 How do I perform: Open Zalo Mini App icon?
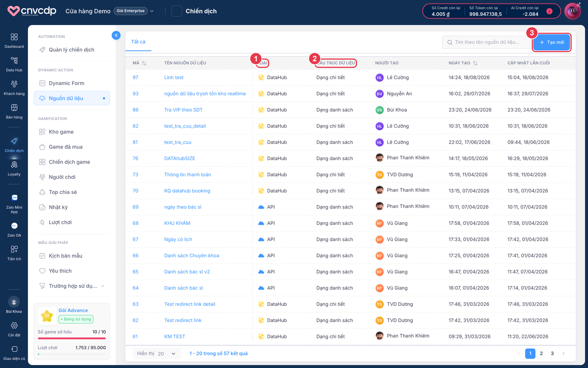coord(14,198)
